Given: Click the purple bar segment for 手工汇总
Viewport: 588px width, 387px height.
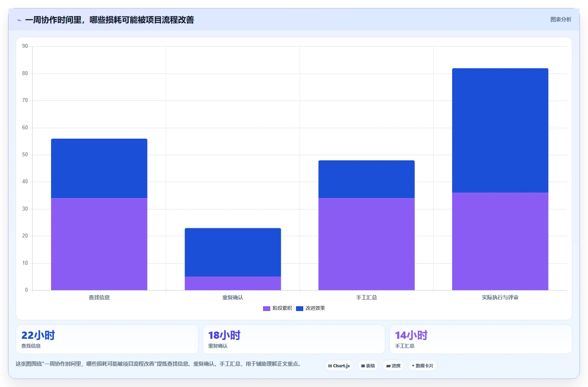Looking at the screenshot, I should [366, 244].
